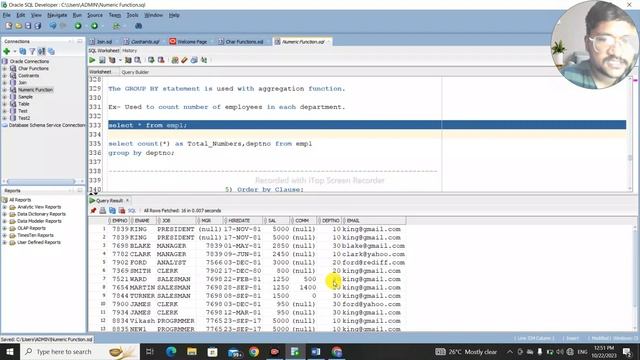Image resolution: width=640 pixels, height=360 pixels.
Task: Select OLAP Reports in Reports tree
Action: point(31,228)
